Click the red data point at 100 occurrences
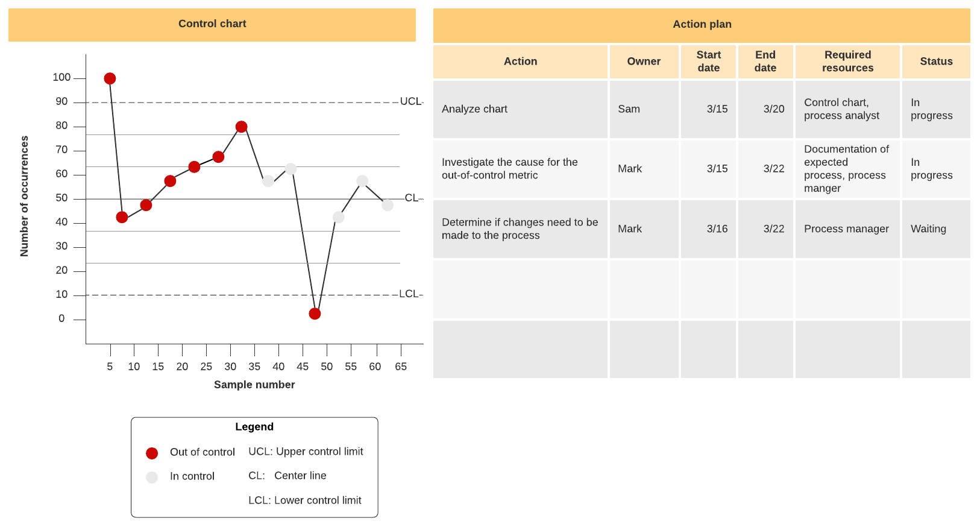The width and height of the screenshot is (980, 527). coord(110,78)
